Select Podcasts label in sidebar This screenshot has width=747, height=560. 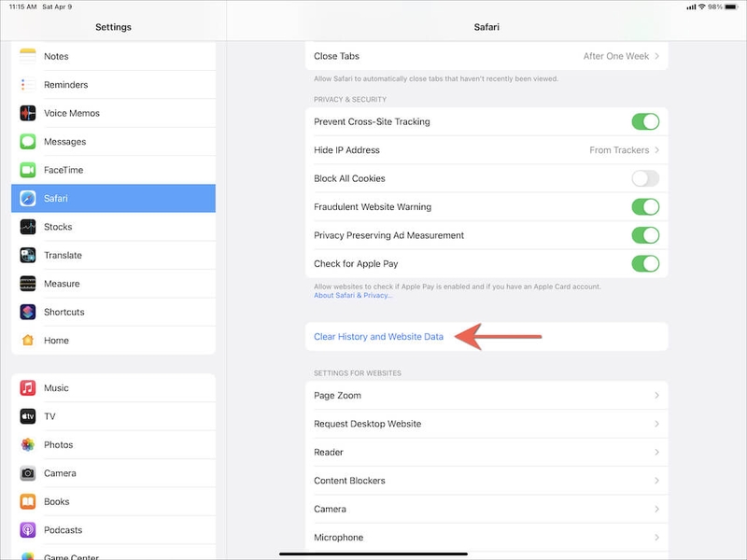pos(63,530)
